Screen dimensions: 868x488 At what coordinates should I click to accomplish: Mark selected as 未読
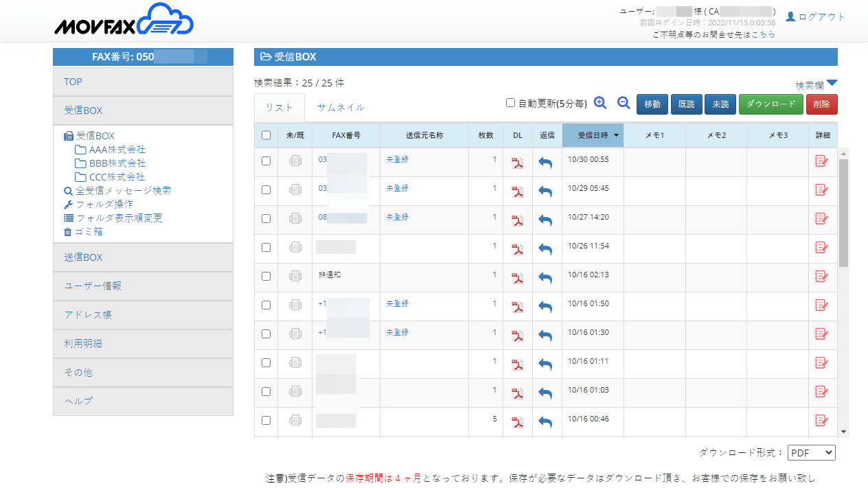click(720, 104)
